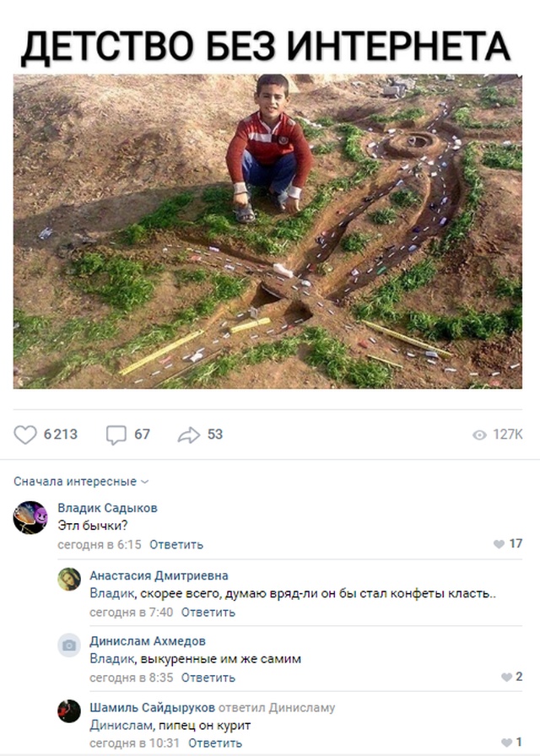
Task: Click 'ответил Динисламу' reply reference
Action: pos(277,708)
